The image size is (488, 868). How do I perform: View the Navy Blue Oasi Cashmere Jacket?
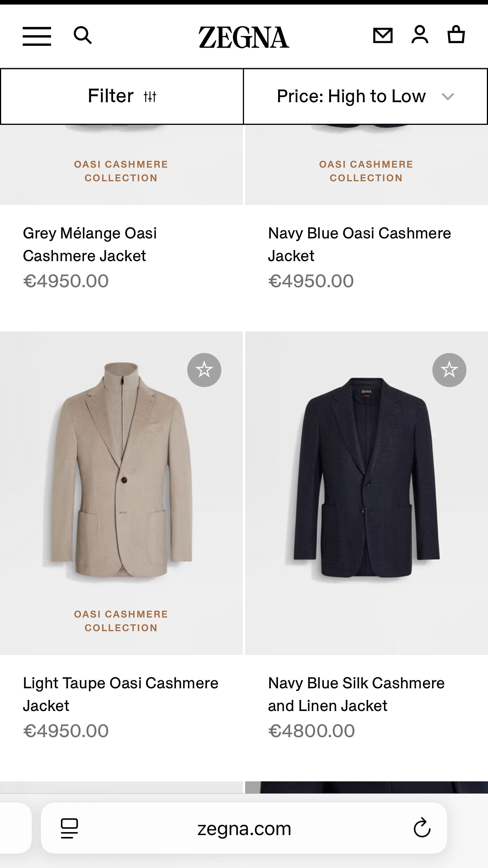[359, 244]
